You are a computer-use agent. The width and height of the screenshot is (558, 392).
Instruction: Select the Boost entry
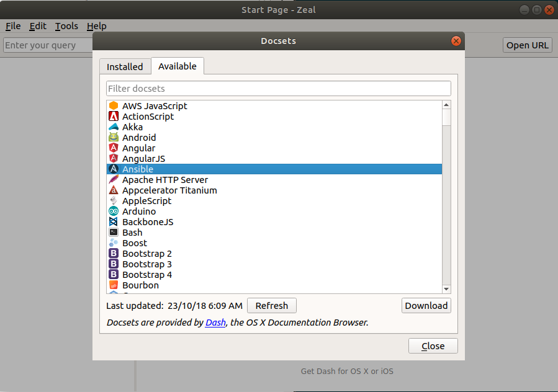point(274,243)
